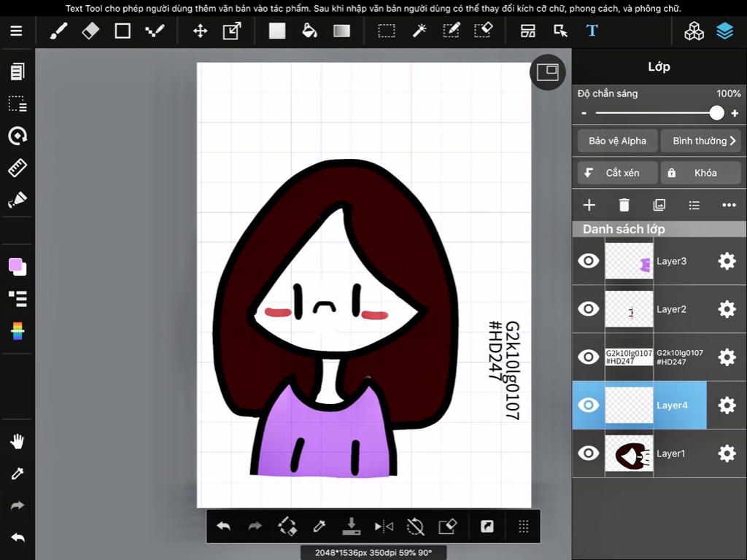
Task: Pick the Bucket fill tool
Action: pyautogui.click(x=309, y=31)
